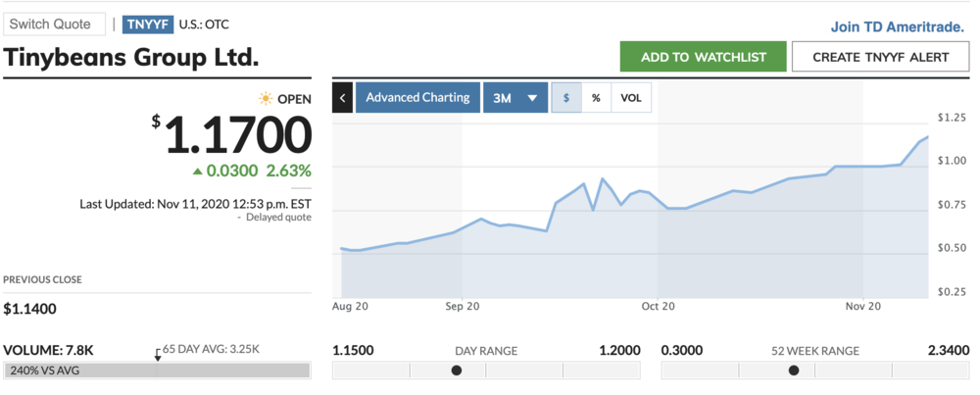Click the Oct 20 date on chart axis
Image resolution: width=980 pixels, height=395 pixels.
[658, 307]
